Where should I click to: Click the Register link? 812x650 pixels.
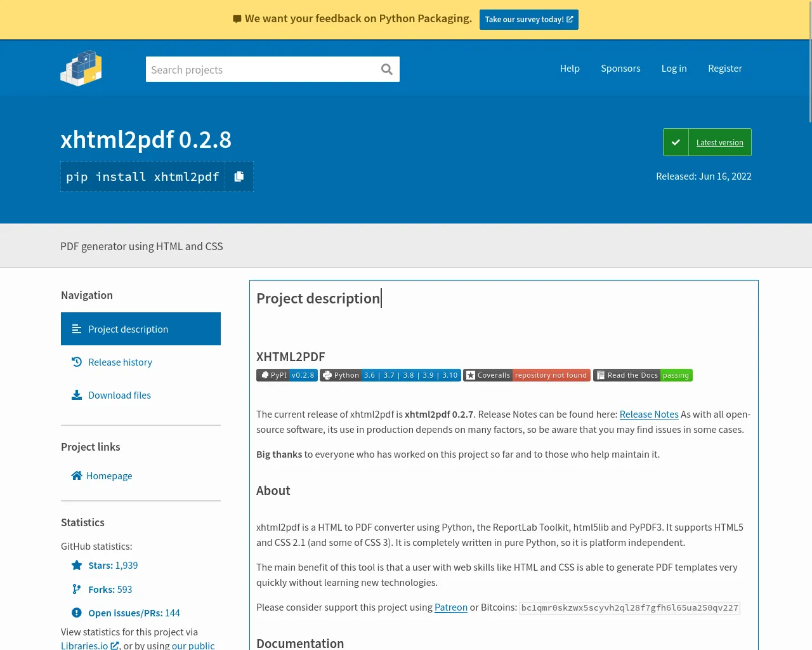pos(724,69)
